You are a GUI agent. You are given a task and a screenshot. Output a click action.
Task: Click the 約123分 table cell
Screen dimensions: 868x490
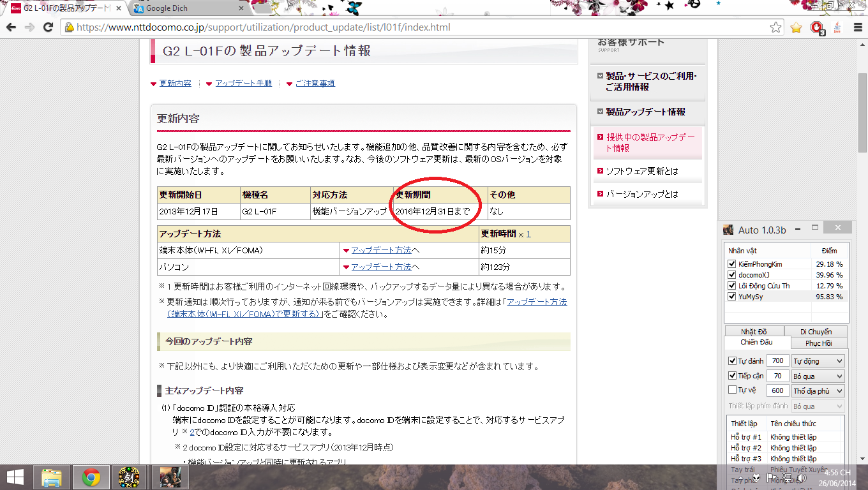click(x=525, y=267)
